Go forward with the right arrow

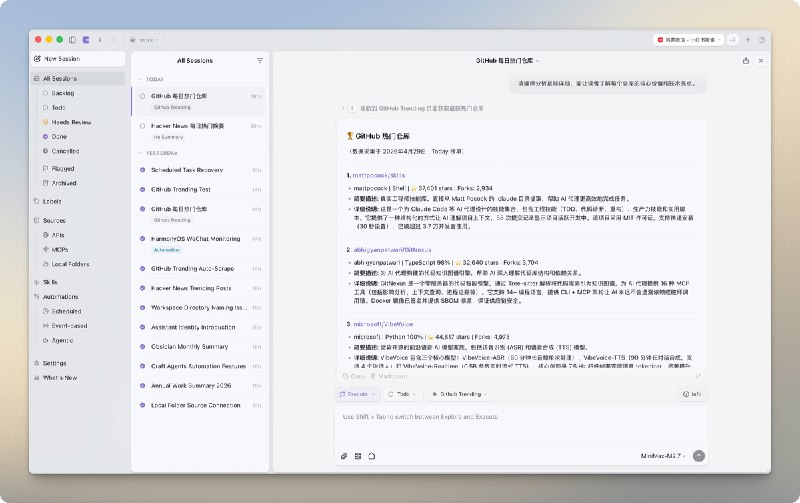(x=113, y=40)
